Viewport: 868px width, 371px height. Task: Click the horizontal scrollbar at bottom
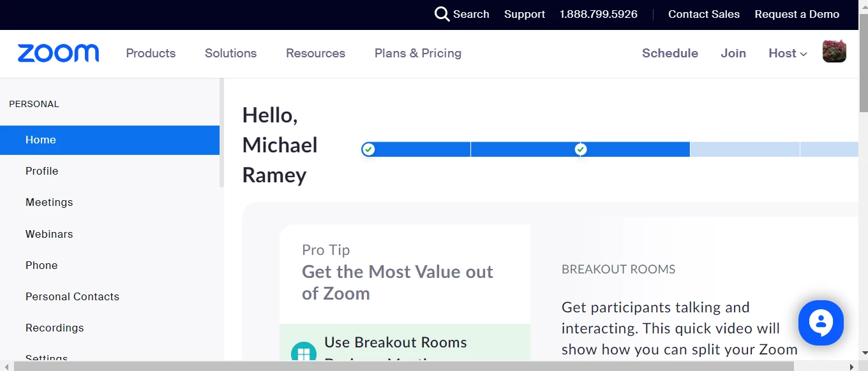click(404, 366)
